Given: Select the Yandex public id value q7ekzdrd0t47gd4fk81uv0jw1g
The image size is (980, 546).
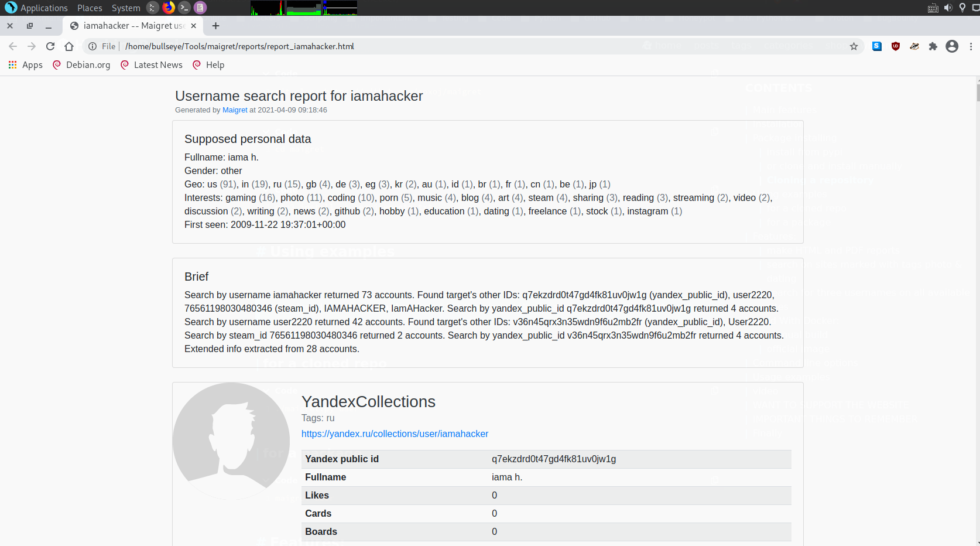Looking at the screenshot, I should pyautogui.click(x=554, y=459).
